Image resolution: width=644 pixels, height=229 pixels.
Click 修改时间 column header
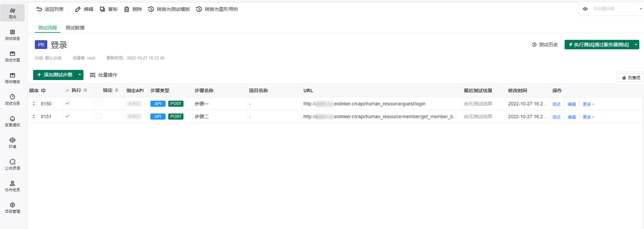[x=518, y=91]
